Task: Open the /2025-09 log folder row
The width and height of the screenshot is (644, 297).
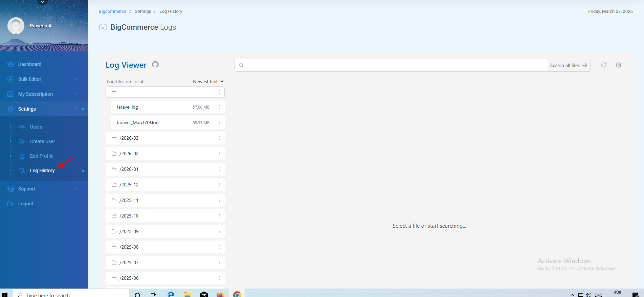Action: click(165, 231)
